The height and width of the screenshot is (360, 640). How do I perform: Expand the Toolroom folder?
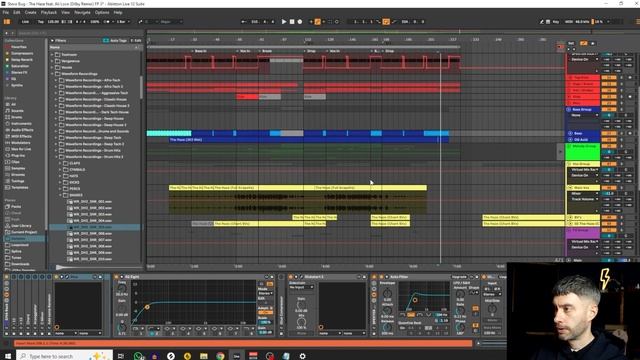pos(53,55)
